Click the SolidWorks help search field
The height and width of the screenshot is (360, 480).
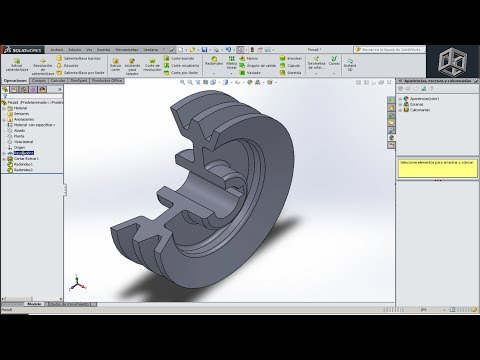click(x=390, y=50)
